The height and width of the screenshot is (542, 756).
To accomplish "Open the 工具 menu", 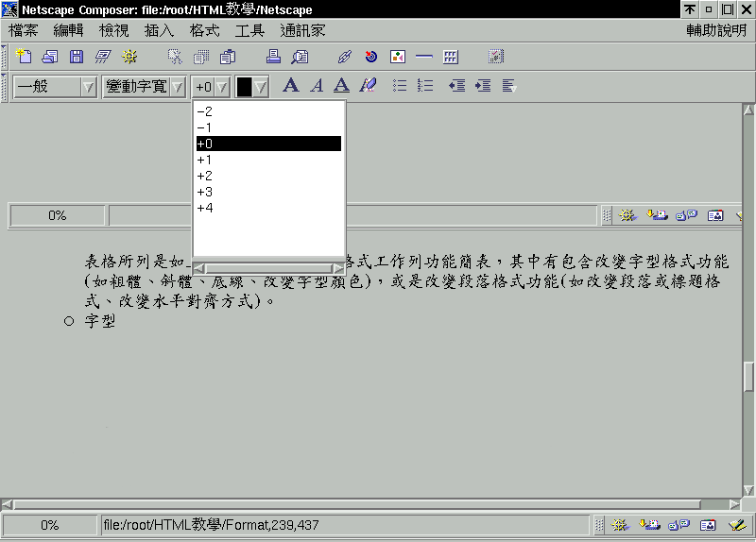I will tap(249, 30).
